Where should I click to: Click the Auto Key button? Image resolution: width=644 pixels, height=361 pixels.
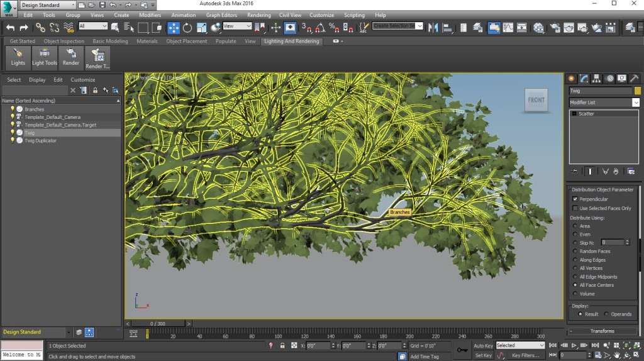pos(483,346)
